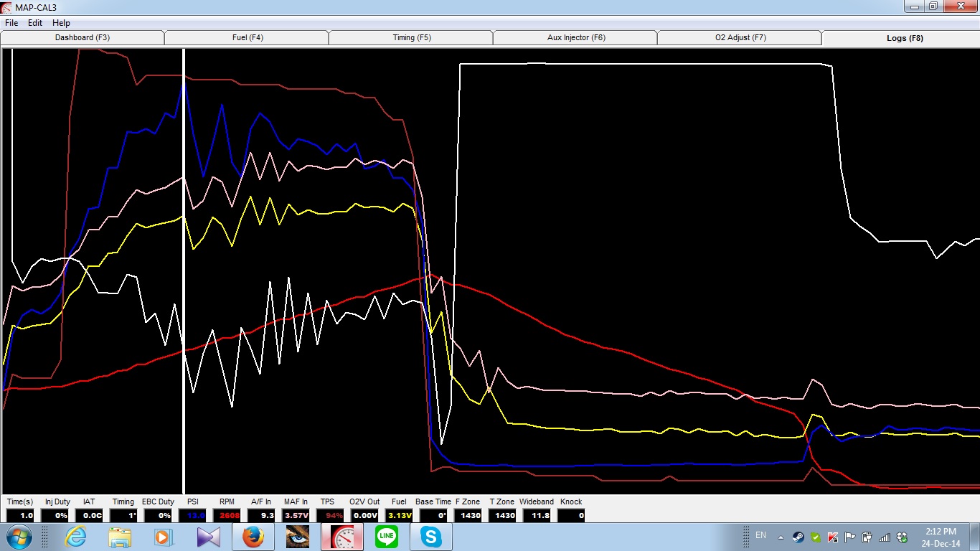This screenshot has height=551, width=980.
Task: Switch to the Fuel (F4) tab
Action: tap(246, 38)
